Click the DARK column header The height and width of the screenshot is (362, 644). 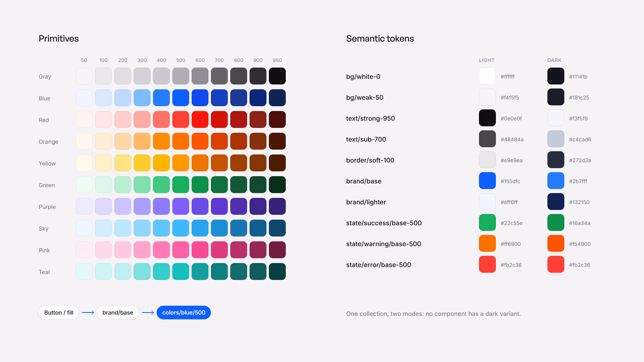tap(554, 60)
